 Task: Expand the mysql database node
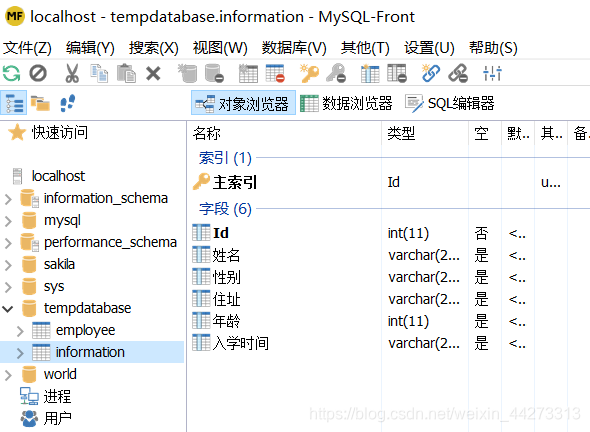tap(8, 221)
